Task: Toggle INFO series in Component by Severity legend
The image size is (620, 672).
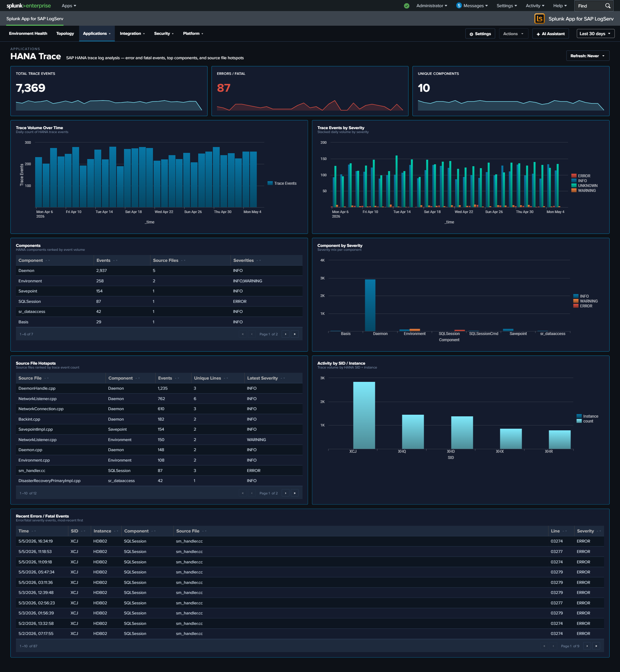Action: [581, 296]
